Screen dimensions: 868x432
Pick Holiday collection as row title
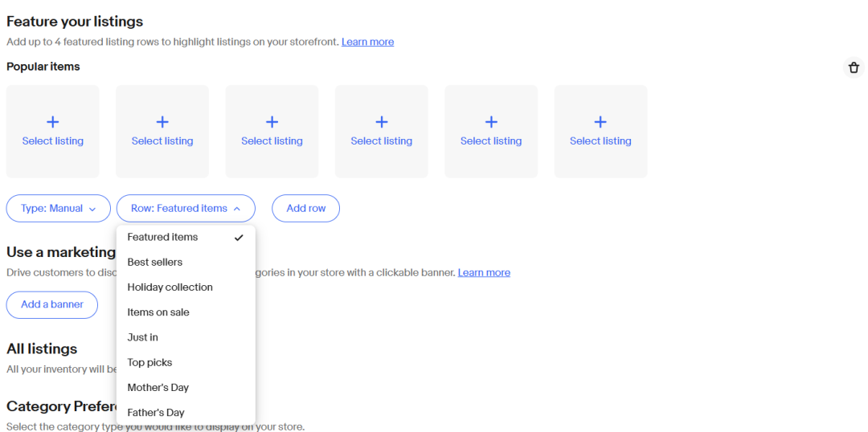pyautogui.click(x=170, y=287)
